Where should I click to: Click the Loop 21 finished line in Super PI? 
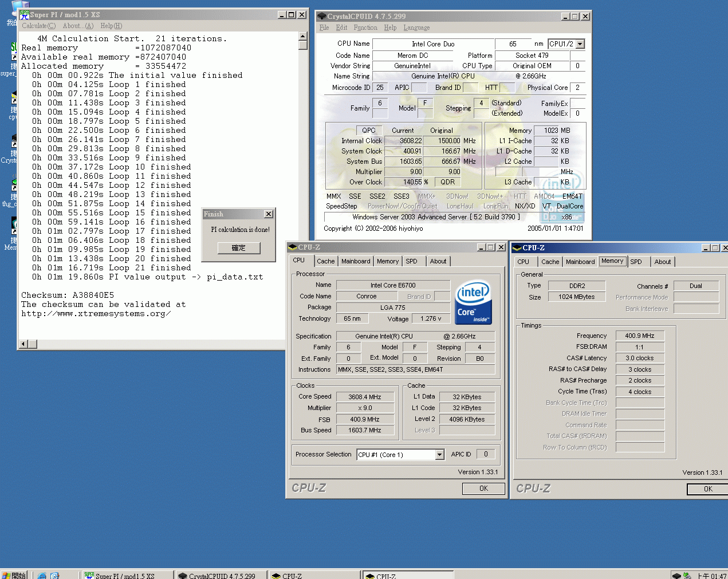tap(112, 268)
